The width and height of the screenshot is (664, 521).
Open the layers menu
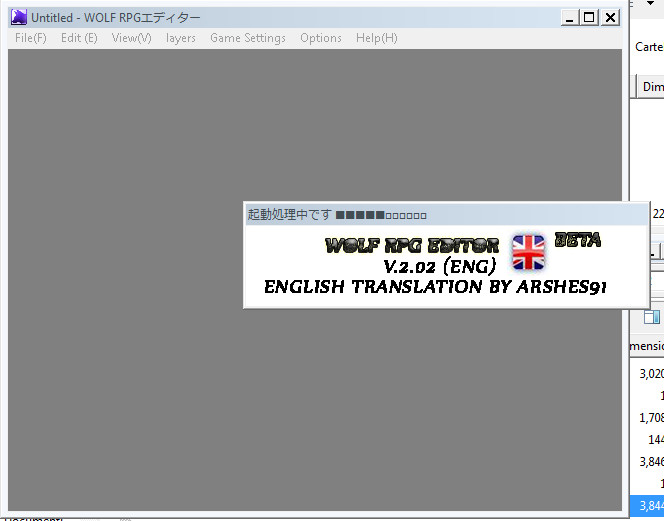(x=181, y=38)
